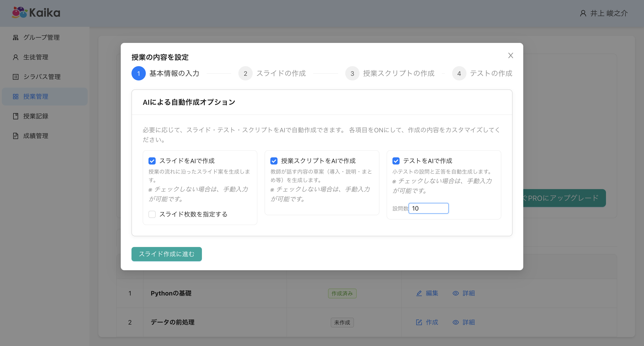Screen dimensions: 644x346
Task: Click 作成 link for データの前処理
Action: point(432,322)
